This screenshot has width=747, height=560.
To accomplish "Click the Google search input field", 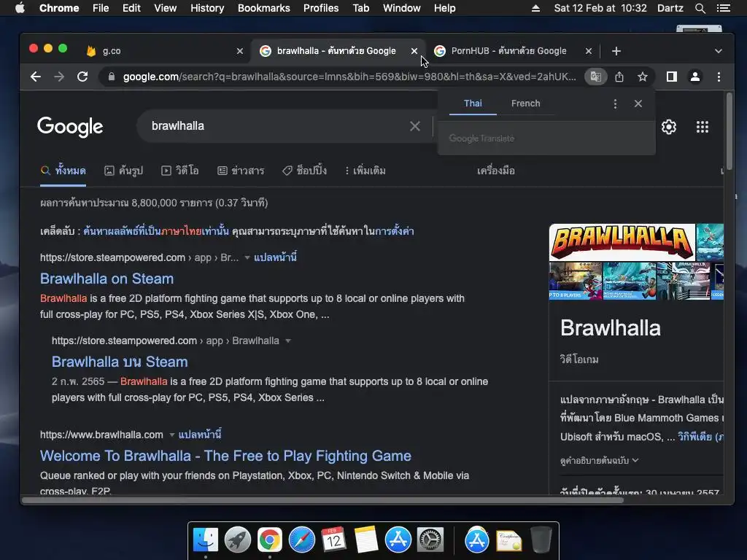I will coord(276,126).
